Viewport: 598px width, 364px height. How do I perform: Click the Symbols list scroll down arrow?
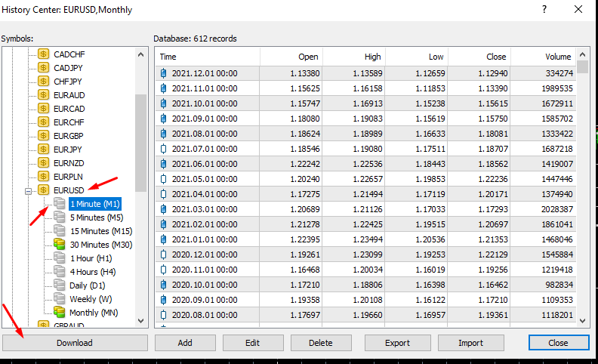coord(140,320)
